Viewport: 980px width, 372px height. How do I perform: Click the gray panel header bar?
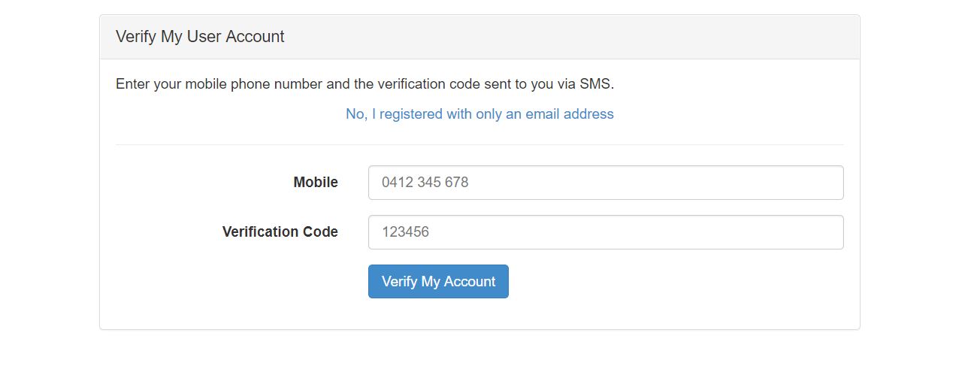(x=571, y=37)
